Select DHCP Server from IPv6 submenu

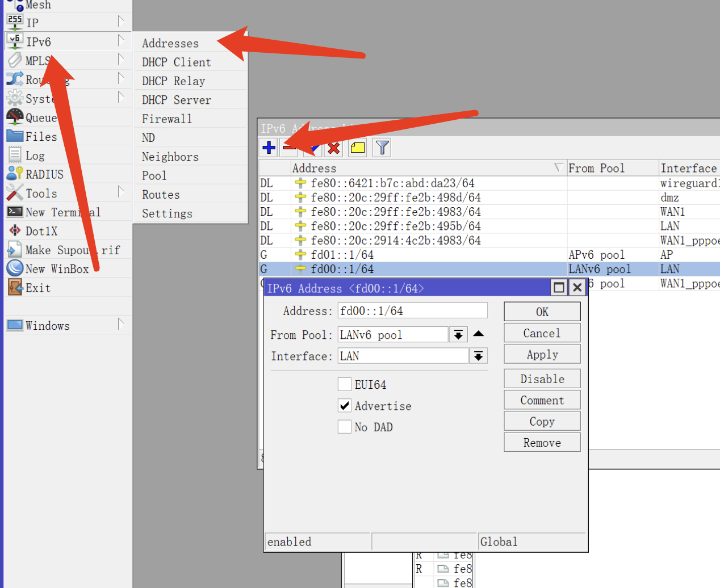pos(176,100)
